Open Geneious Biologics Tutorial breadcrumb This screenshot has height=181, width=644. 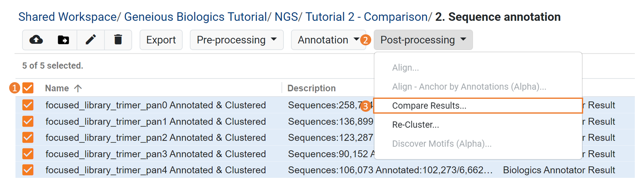tap(196, 17)
